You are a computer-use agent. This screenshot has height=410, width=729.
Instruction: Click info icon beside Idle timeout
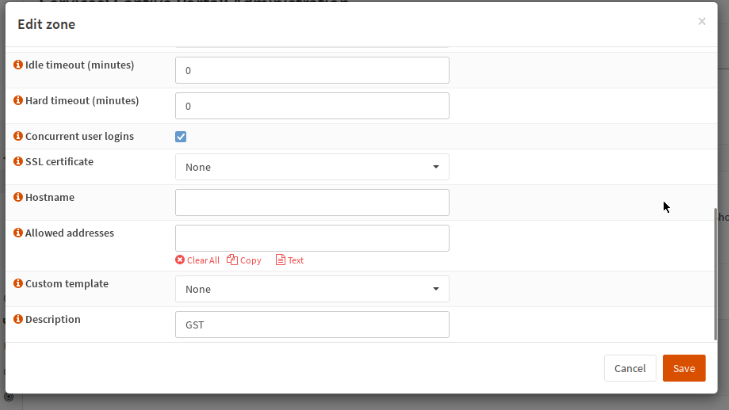pyautogui.click(x=18, y=65)
